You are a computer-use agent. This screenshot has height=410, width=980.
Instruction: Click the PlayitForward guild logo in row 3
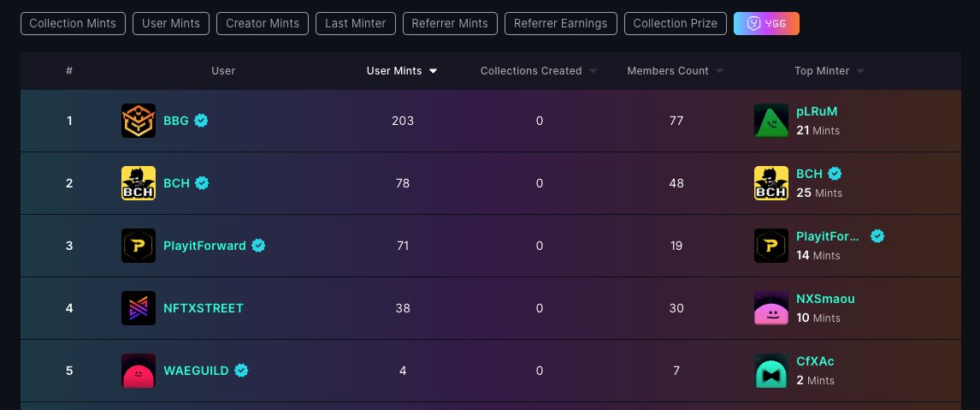tap(139, 246)
